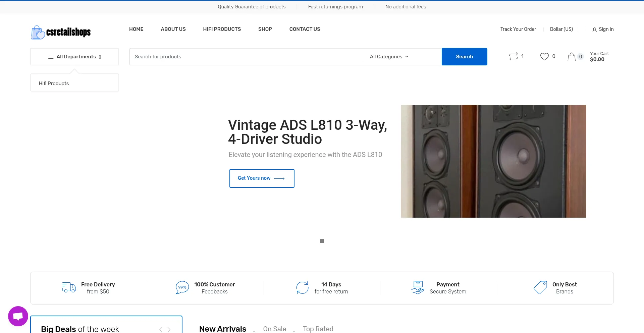
Task: Click the Get Yours now button
Action: coord(262,178)
